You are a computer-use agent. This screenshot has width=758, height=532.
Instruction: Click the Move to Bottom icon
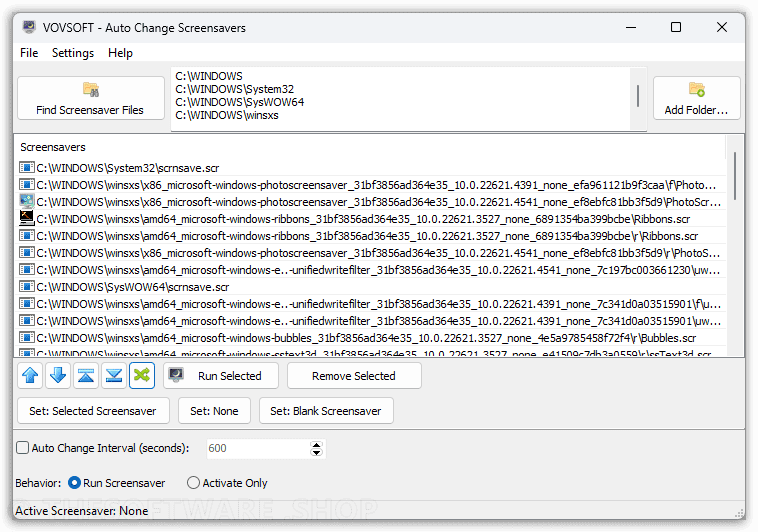click(114, 375)
